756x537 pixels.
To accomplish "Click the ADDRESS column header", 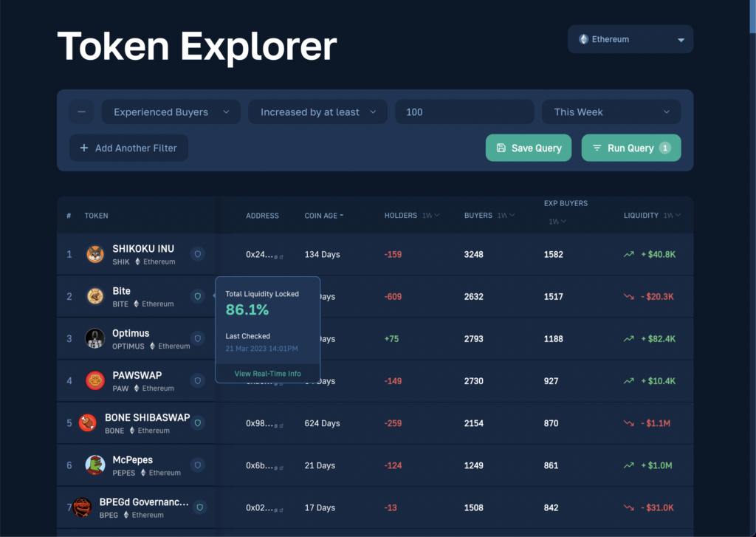I will coord(262,216).
